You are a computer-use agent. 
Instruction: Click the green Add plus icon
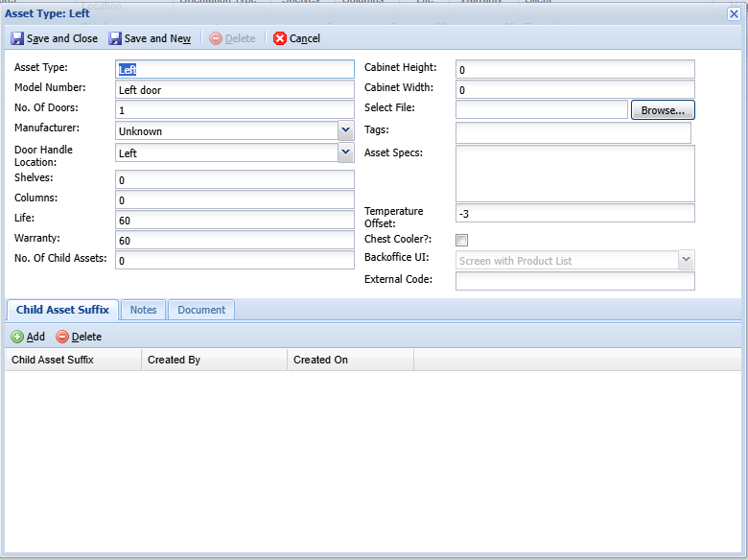coord(17,337)
